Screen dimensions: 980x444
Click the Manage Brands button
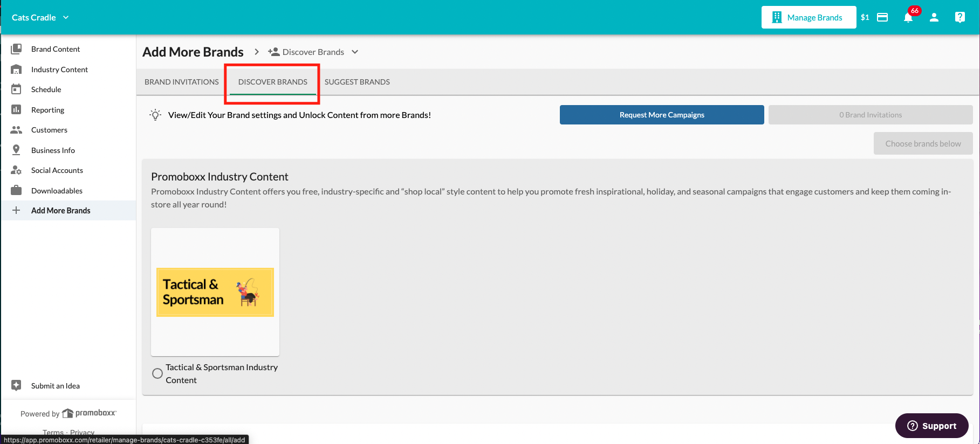(808, 17)
